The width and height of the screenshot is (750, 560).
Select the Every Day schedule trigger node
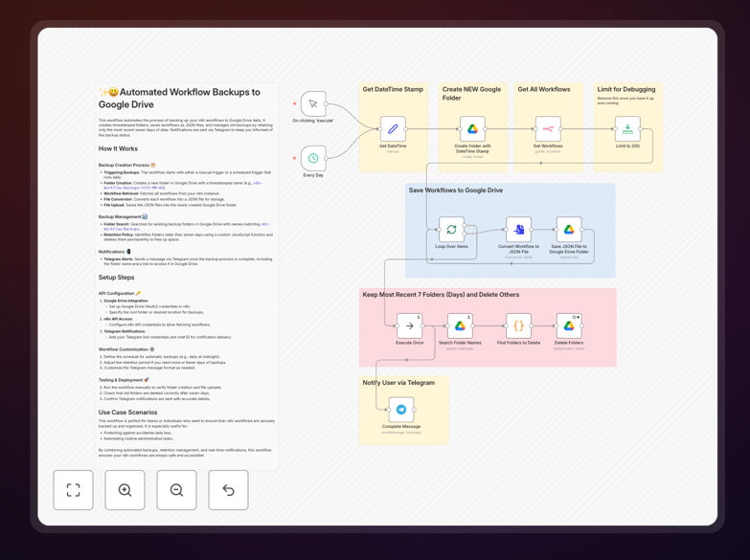click(313, 158)
